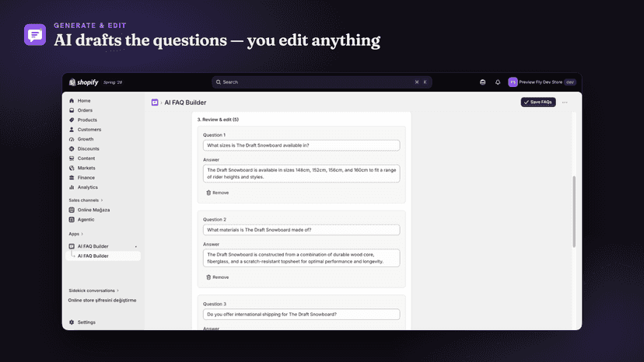Click the purple chat icon in banner
The width and height of the screenshot is (644, 362).
tap(35, 34)
